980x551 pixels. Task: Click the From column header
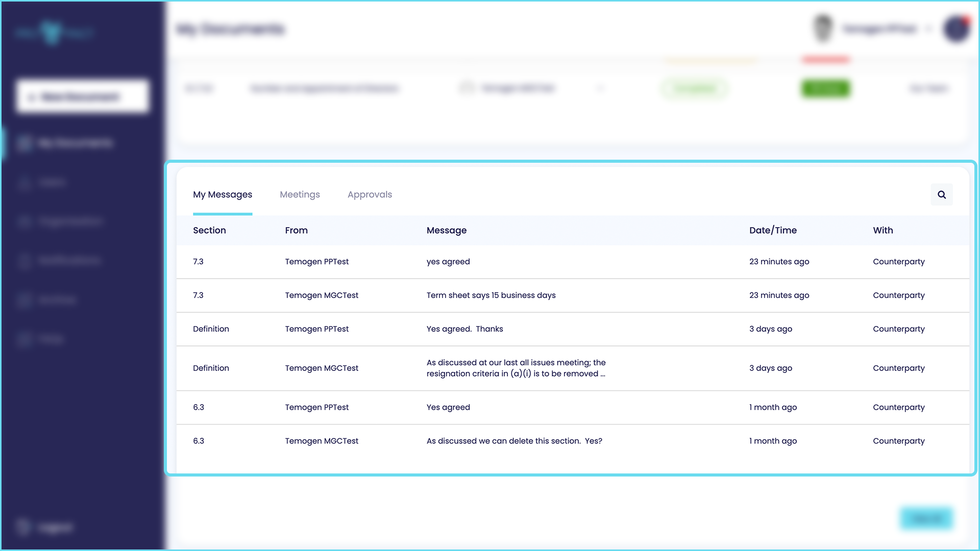click(x=296, y=230)
